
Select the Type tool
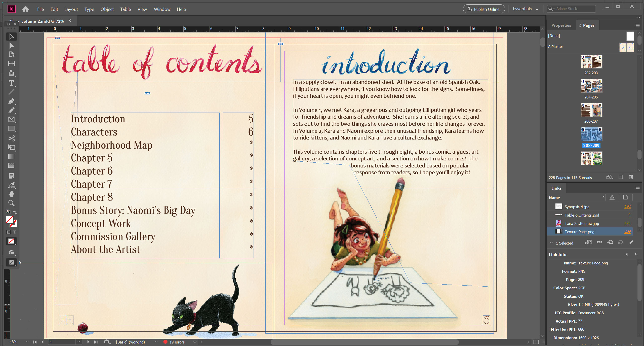[x=11, y=83]
